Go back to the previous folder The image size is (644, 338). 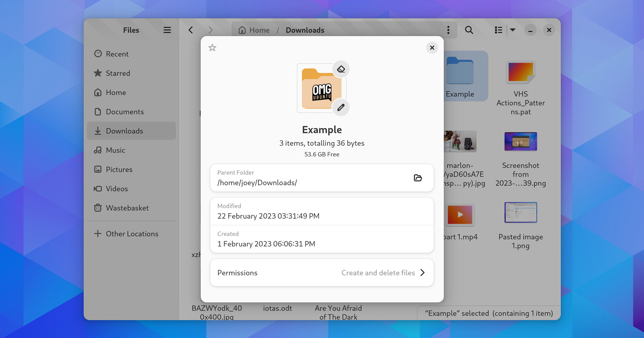[191, 30]
